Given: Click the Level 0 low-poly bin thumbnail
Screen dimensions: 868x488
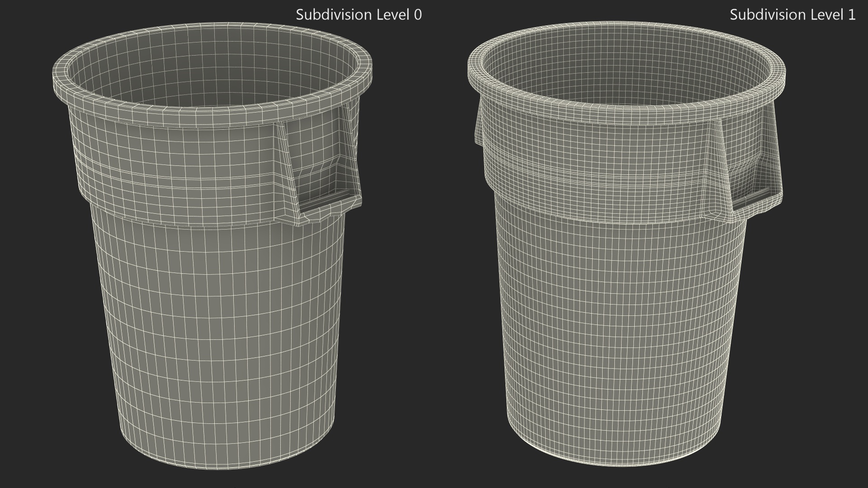Looking at the screenshot, I should (212, 244).
